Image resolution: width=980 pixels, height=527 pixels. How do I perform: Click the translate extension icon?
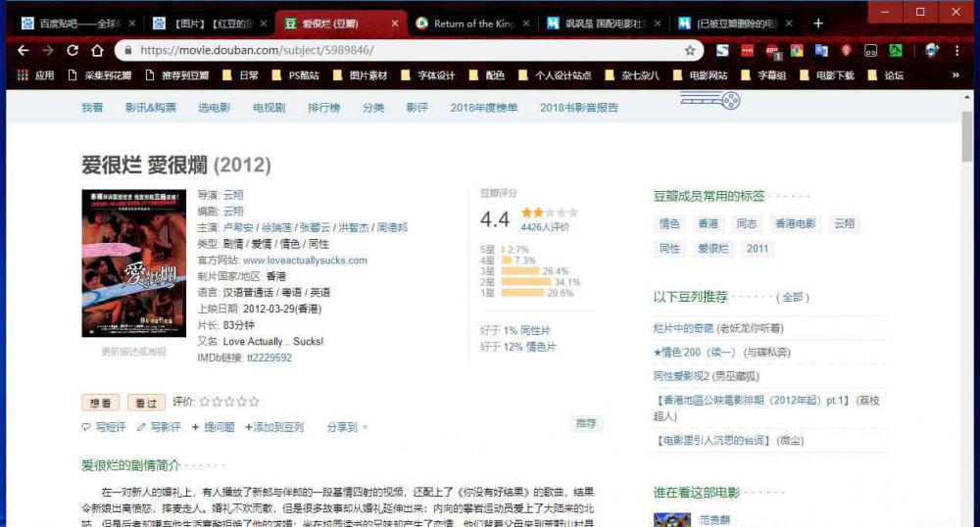point(821,50)
